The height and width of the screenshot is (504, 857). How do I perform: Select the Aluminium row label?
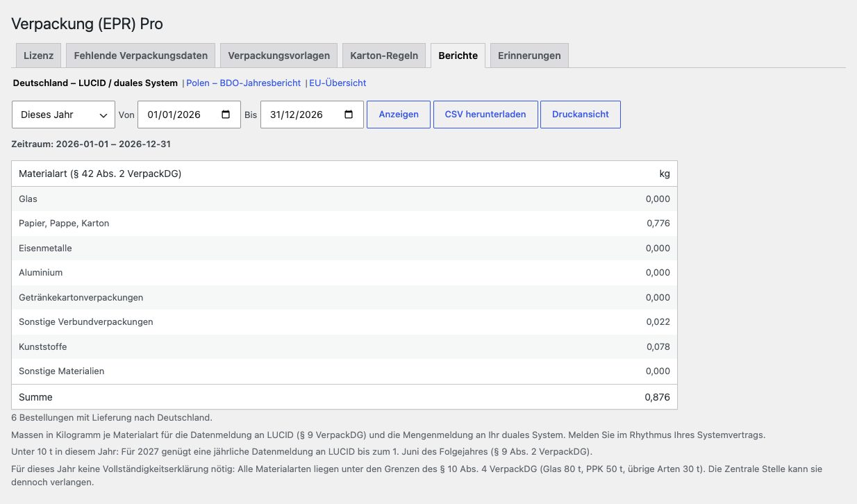pyautogui.click(x=41, y=273)
